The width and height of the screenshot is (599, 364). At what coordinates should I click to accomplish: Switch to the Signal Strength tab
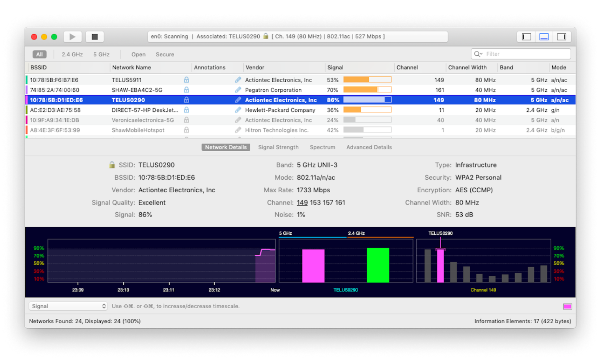point(278,147)
